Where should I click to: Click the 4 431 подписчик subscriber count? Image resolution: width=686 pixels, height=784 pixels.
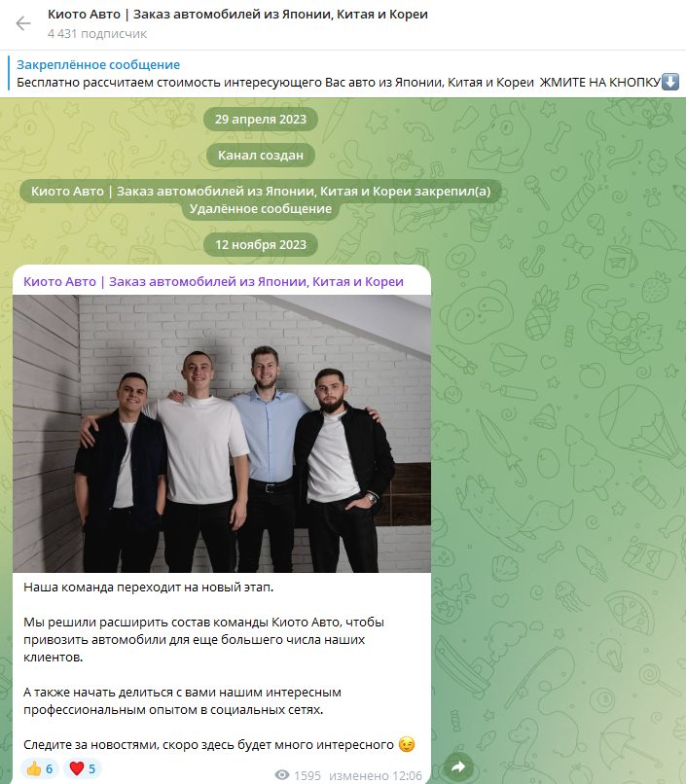point(97,33)
